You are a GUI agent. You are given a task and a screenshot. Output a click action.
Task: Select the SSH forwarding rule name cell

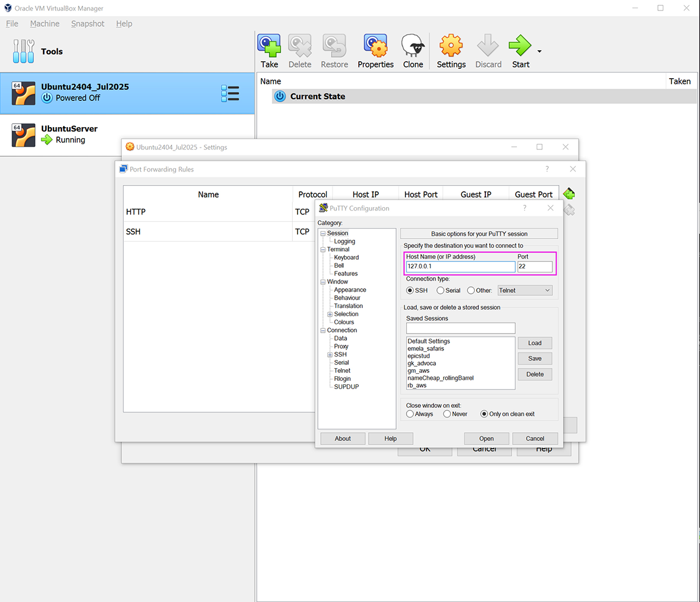point(208,232)
